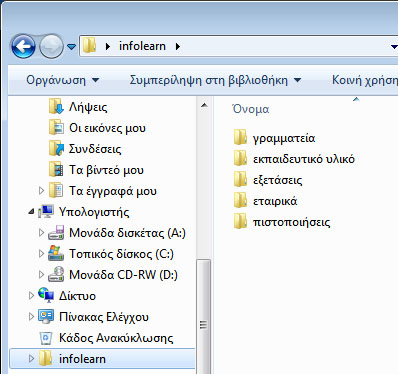Select Κάδος Ανακύκλωσης in the tree
The image size is (398, 374).
pos(116,338)
